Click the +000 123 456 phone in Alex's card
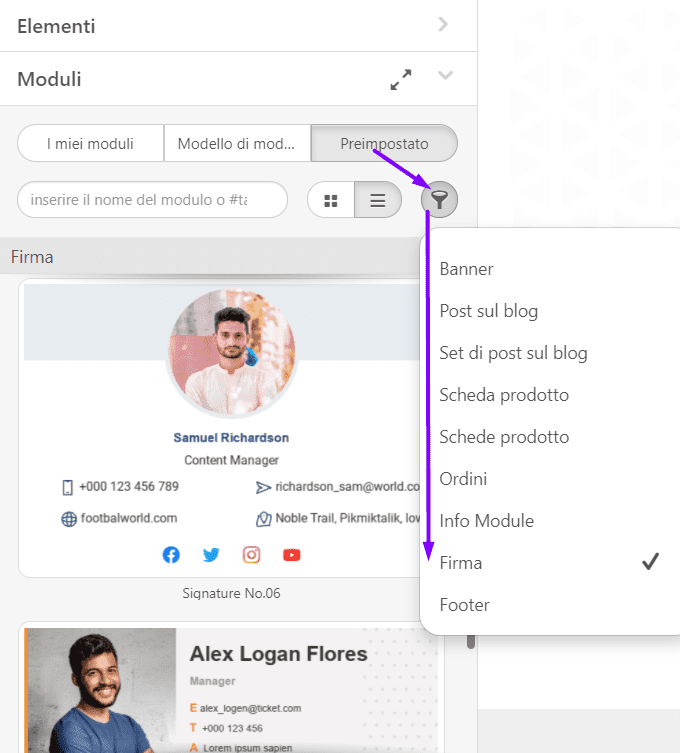The width and height of the screenshot is (680, 753). [232, 728]
